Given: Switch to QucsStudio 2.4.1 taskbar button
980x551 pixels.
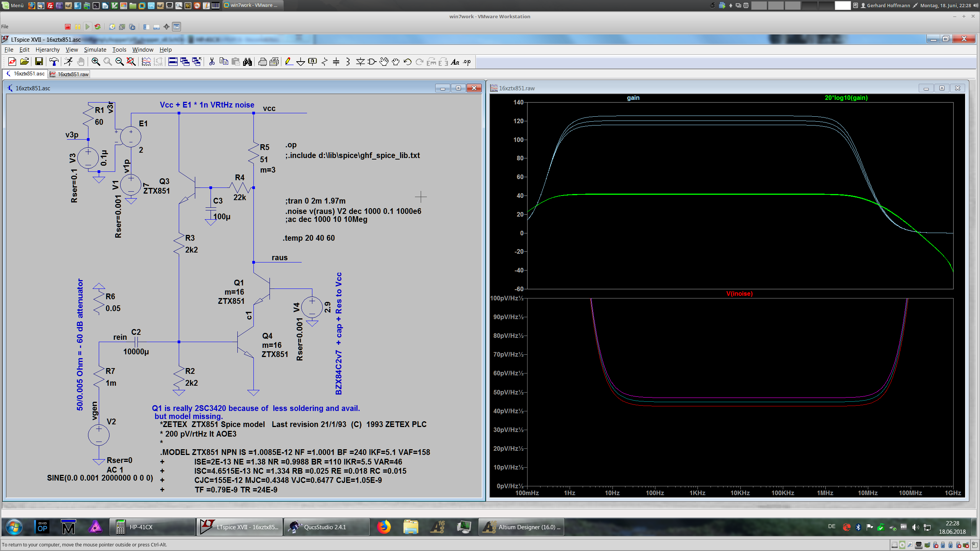Looking at the screenshot, I should click(x=327, y=527).
